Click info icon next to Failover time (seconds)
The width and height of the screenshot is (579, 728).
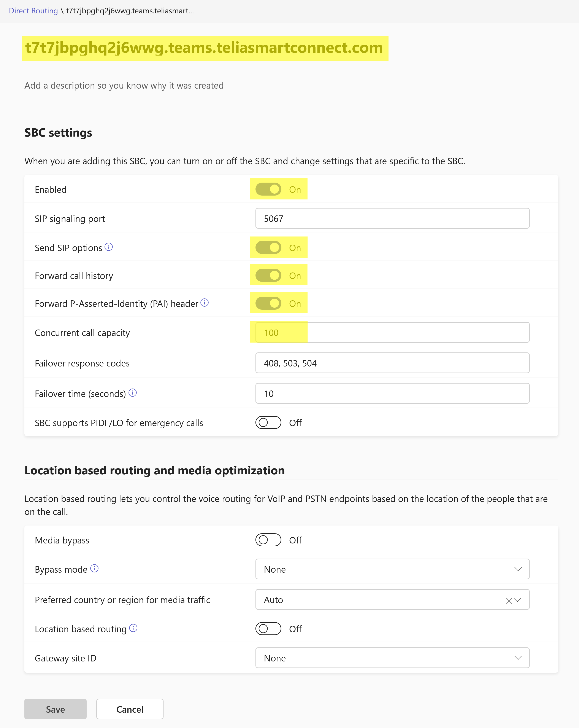point(133,393)
